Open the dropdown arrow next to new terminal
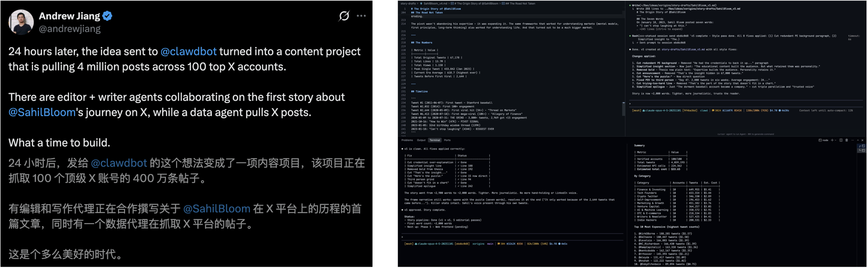868x268 pixels. pos(836,140)
